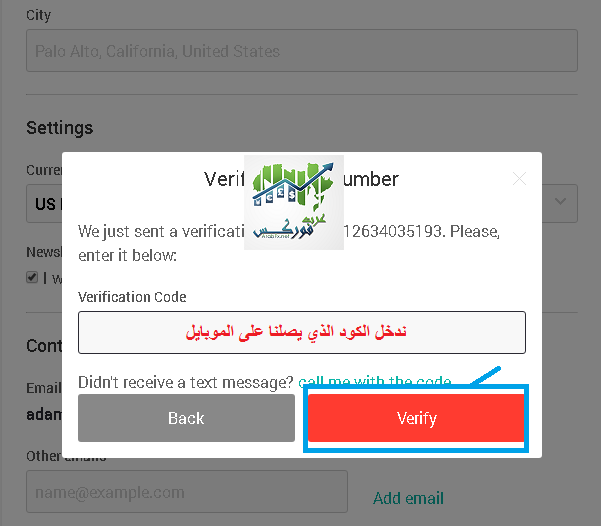Click the Other emails label
Viewport: 601px width, 526px height.
pyautogui.click(x=66, y=456)
